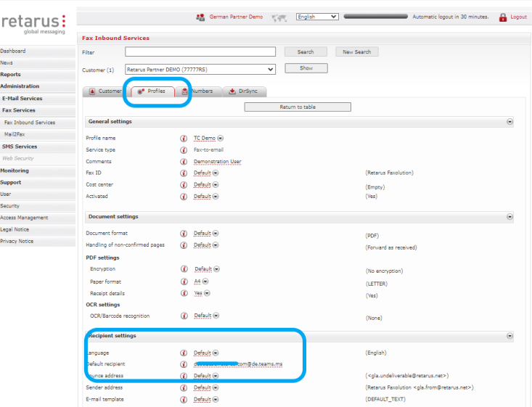Click the info icon next to Encryption
The height and width of the screenshot is (407, 532).
coord(184,269)
